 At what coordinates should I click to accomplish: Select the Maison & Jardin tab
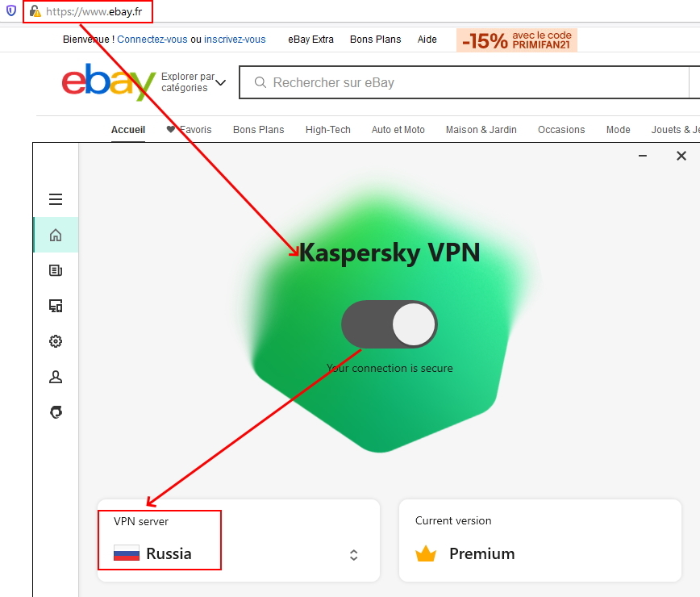[x=481, y=130]
